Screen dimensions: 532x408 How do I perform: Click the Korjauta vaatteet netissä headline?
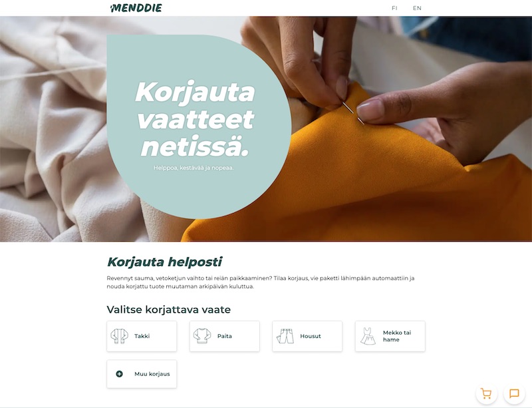coord(195,119)
